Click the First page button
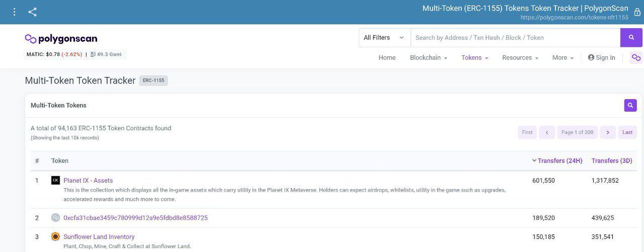 coord(528,132)
